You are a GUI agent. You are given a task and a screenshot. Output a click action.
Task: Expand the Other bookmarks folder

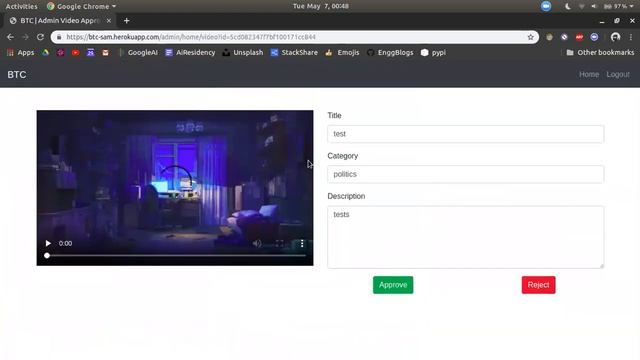[x=600, y=53]
